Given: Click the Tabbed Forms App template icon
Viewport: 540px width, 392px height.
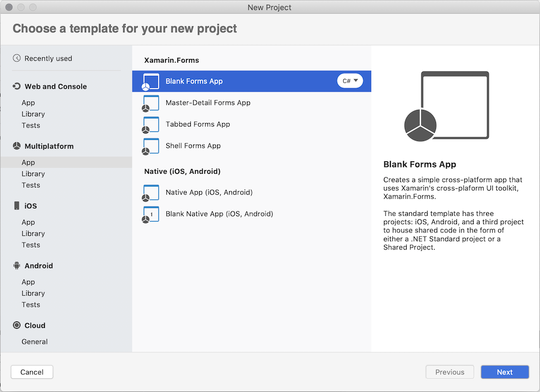Looking at the screenshot, I should (151, 124).
